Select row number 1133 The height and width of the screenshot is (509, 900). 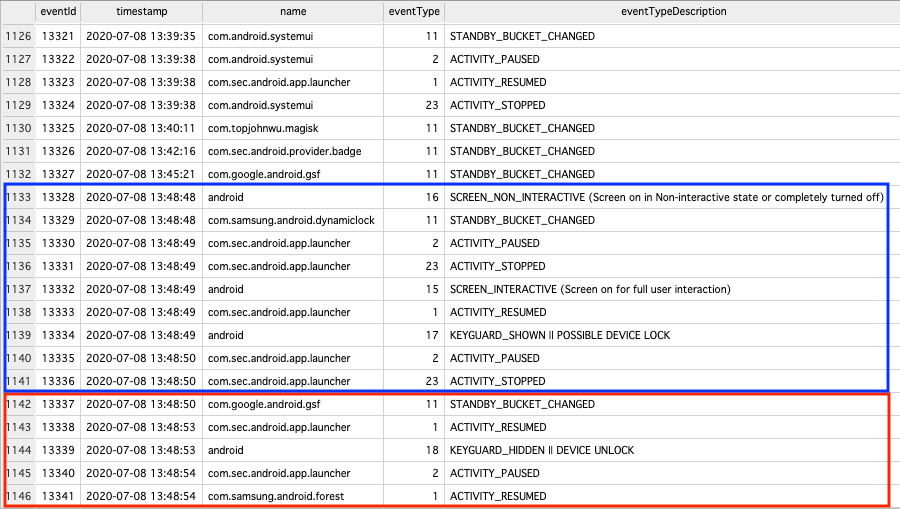tap(18, 197)
